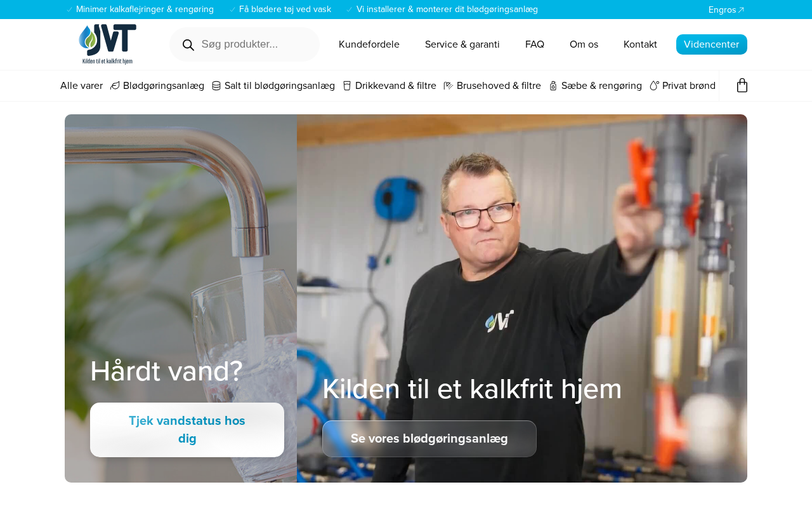812x508 pixels.
Task: Click the salt stack icon for Salt til blødgøringsanlæg
Action: (216, 86)
